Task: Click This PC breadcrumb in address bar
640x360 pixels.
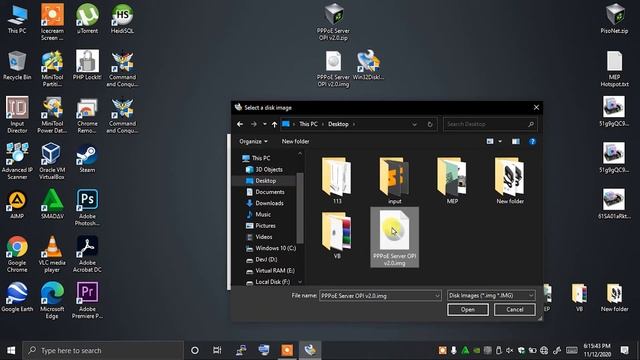Action: click(308, 124)
